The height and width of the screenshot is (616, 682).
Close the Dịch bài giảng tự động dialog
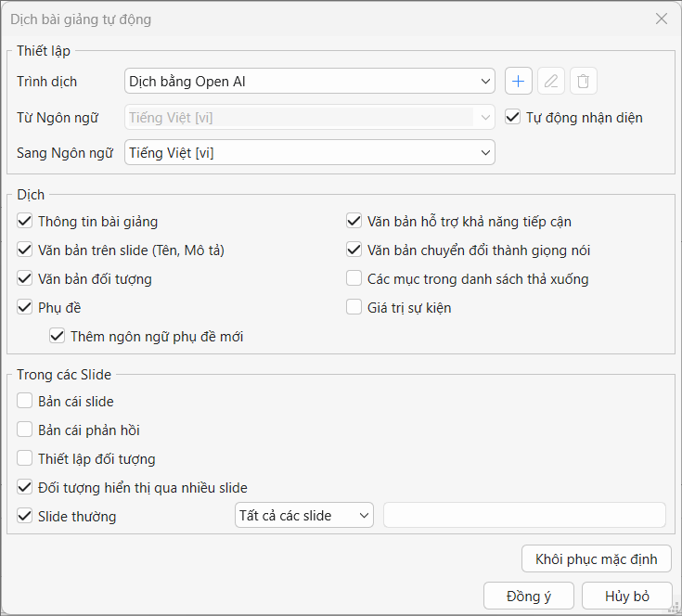coord(661,19)
